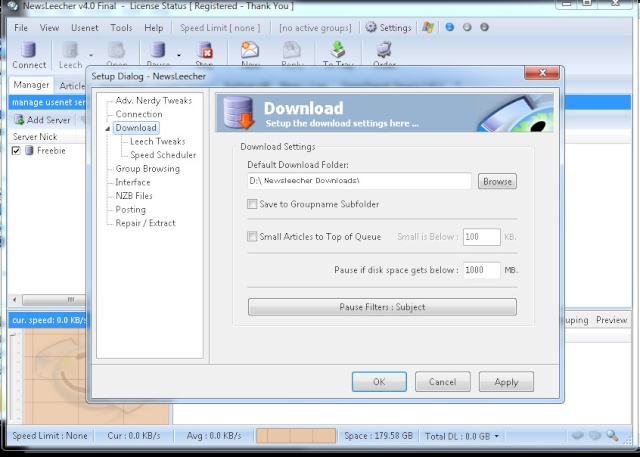Click the Leech toolbar icon

70,50
